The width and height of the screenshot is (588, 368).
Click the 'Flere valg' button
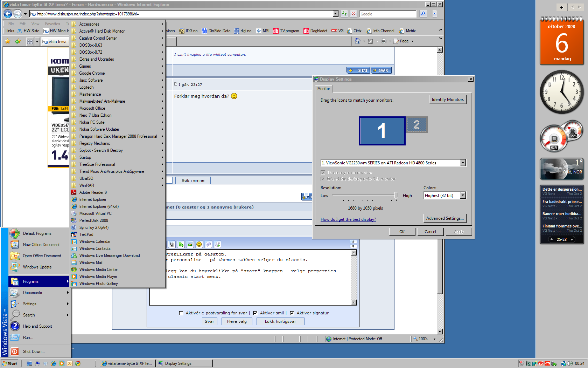pos(237,321)
